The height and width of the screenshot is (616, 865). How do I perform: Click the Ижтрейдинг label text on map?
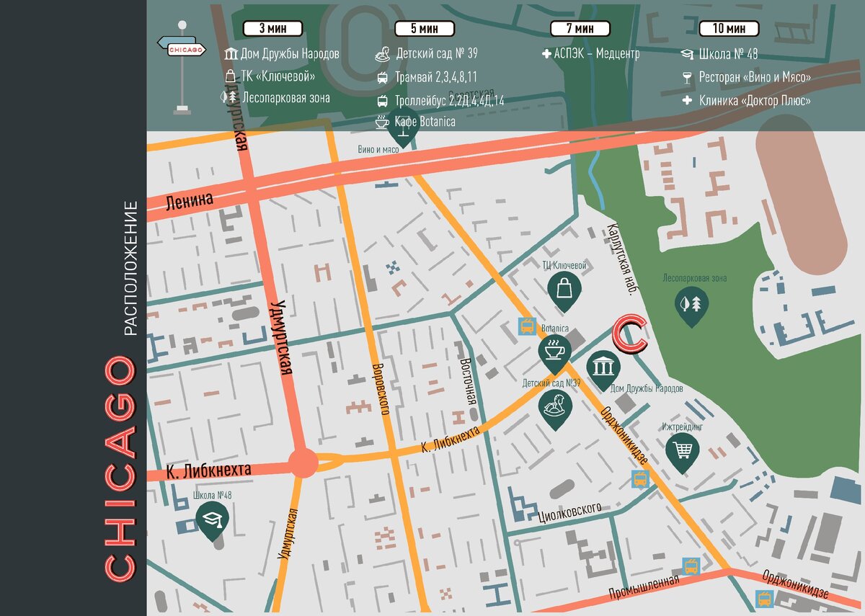[x=682, y=427]
